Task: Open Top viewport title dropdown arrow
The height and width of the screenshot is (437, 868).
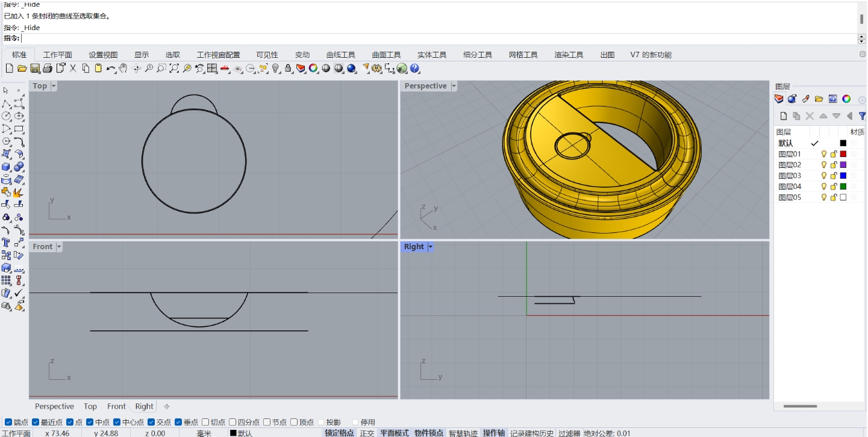Action: pyautogui.click(x=54, y=86)
